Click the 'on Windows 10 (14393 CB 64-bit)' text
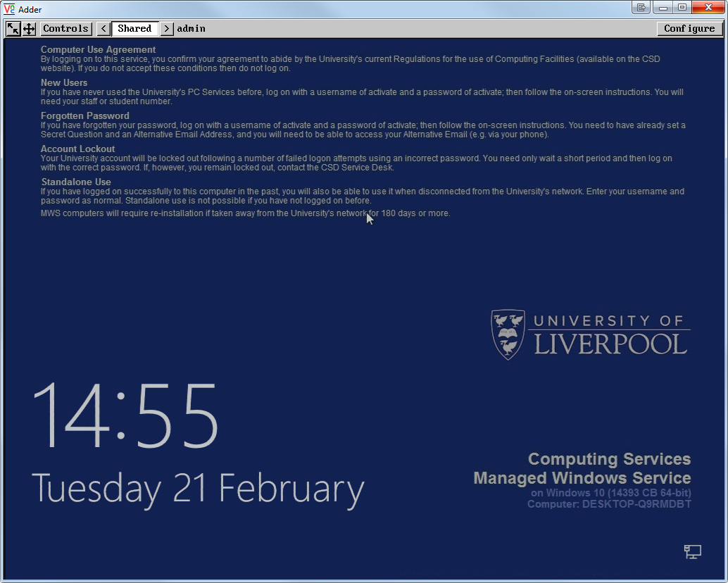 pos(611,493)
